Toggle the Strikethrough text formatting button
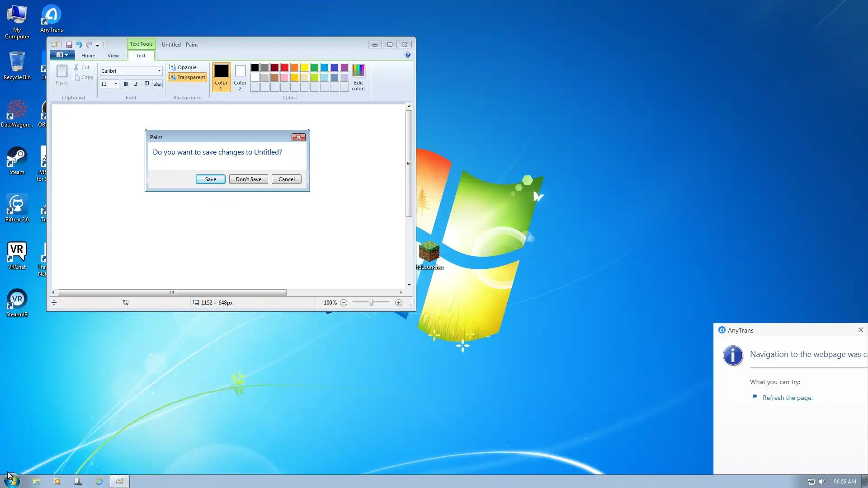Viewport: 868px width, 488px height. [x=157, y=84]
